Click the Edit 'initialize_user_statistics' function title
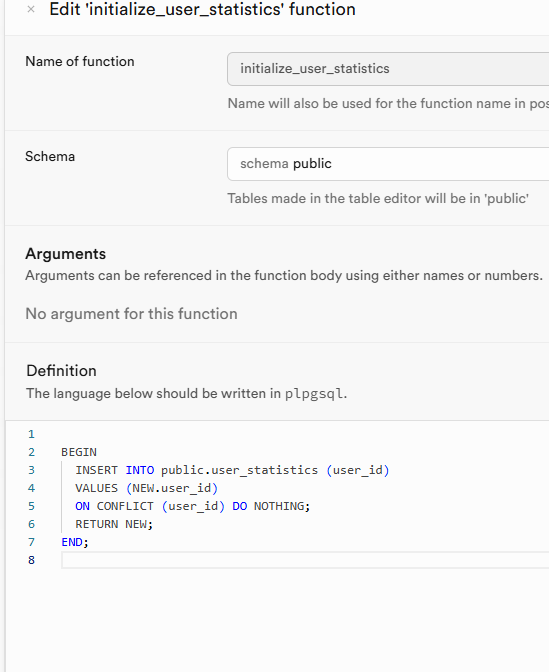The width and height of the screenshot is (549, 672). 202,9
